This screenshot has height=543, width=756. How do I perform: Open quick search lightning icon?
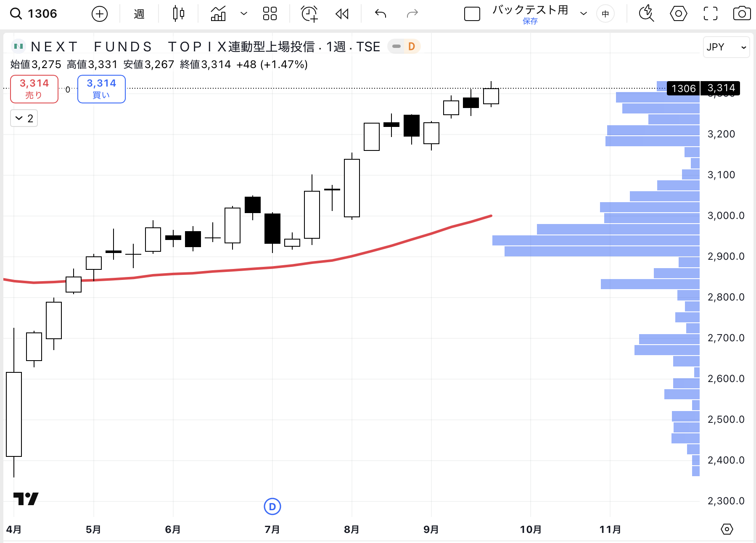tap(646, 14)
